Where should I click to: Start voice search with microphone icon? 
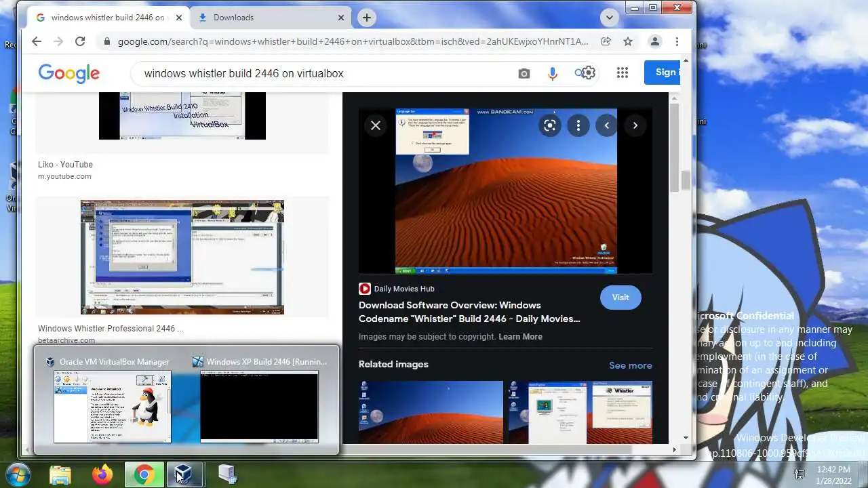553,73
